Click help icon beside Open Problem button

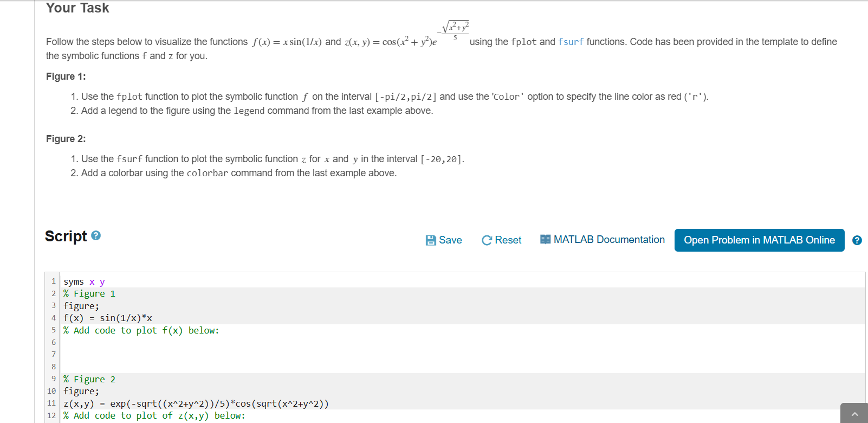coord(857,240)
